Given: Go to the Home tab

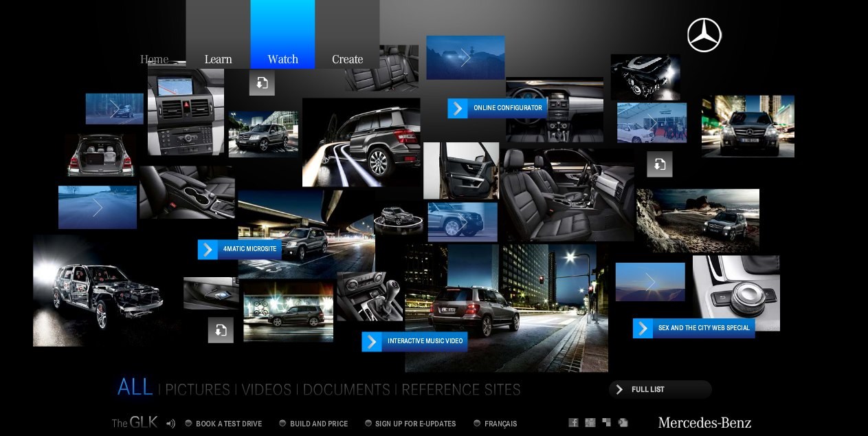Looking at the screenshot, I should point(154,59).
